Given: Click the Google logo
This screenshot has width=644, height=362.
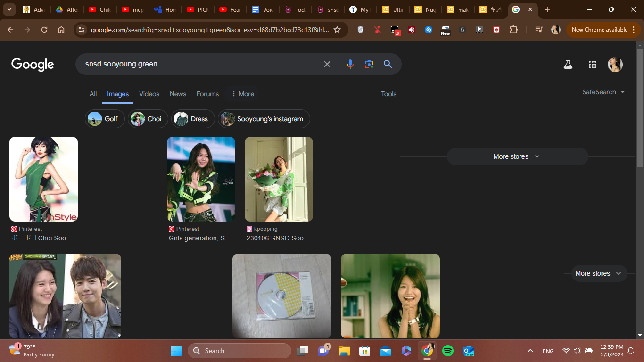Looking at the screenshot, I should point(33,65).
